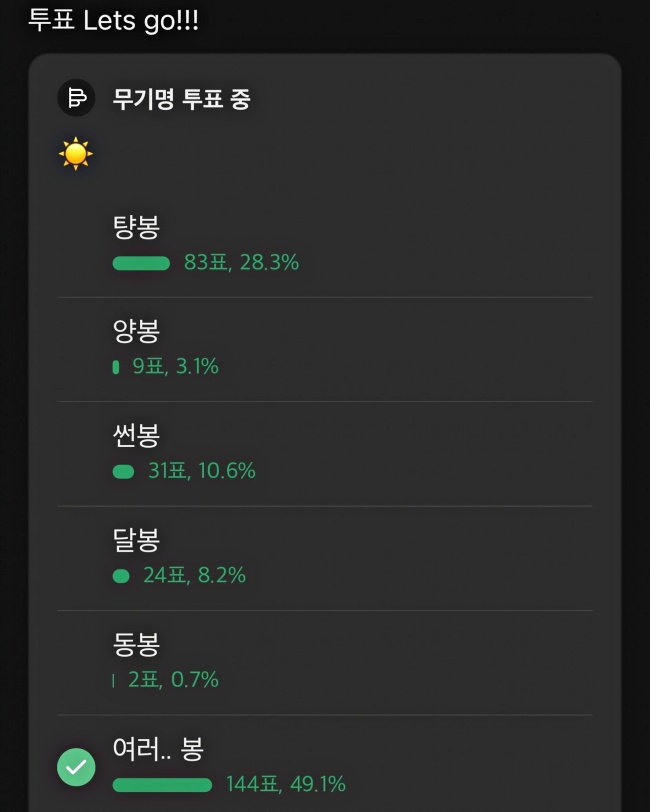Select the 탕봉 poll option

(136, 228)
